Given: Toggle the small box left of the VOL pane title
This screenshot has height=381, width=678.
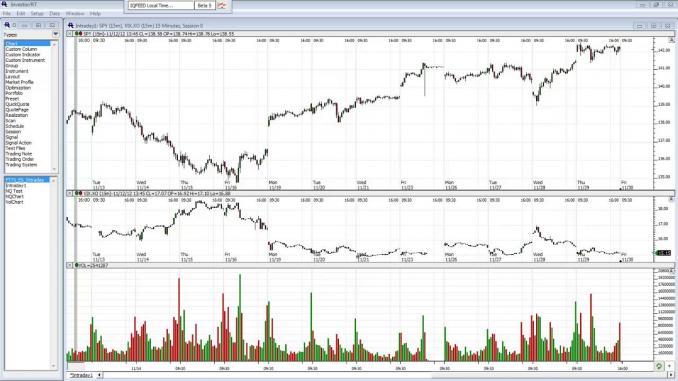Looking at the screenshot, I should coord(70,266).
